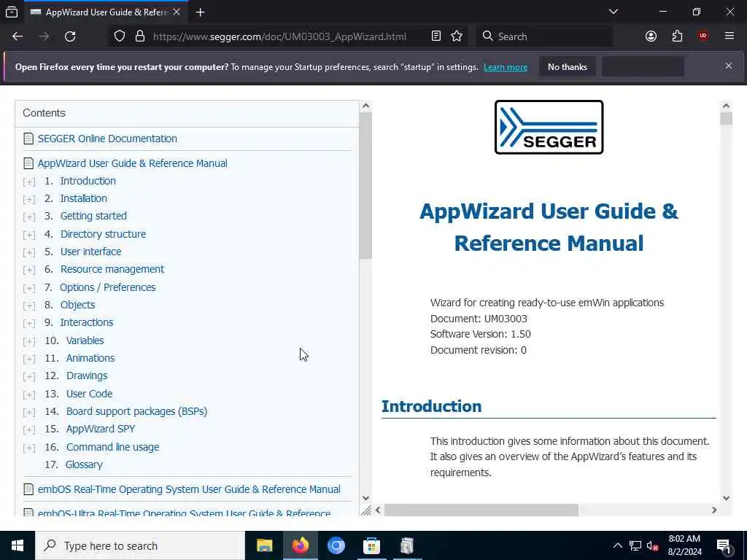The image size is (747, 560).
Task: Open a new browser tab
Action: click(x=200, y=12)
